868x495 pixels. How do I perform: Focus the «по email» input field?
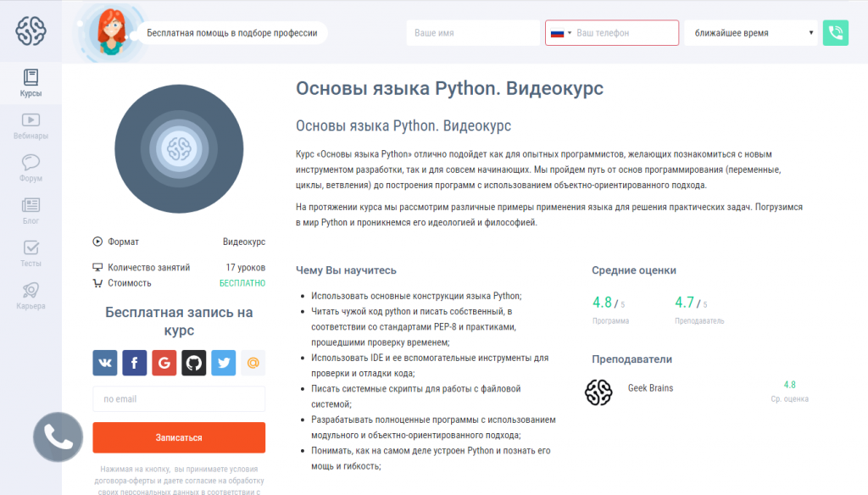click(x=179, y=399)
